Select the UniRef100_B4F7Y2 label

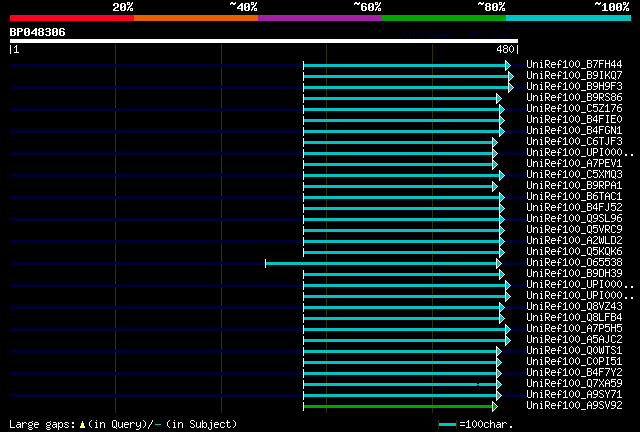click(574, 373)
